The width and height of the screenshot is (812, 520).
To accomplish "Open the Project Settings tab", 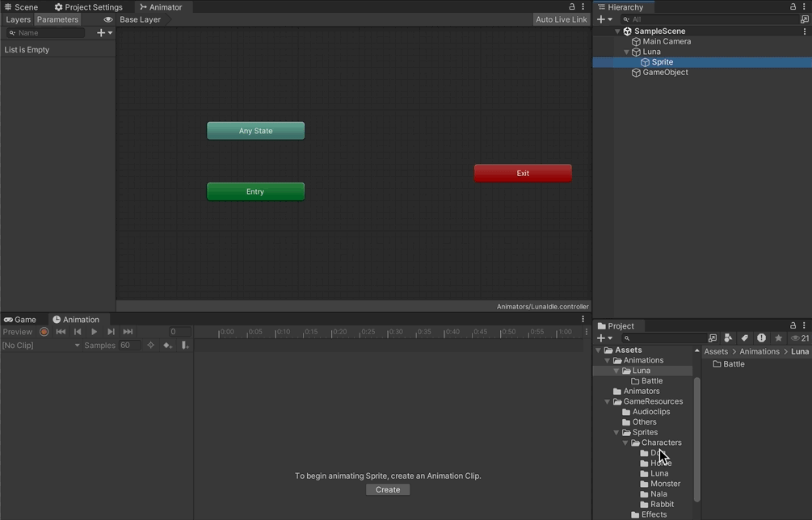I will [x=89, y=6].
